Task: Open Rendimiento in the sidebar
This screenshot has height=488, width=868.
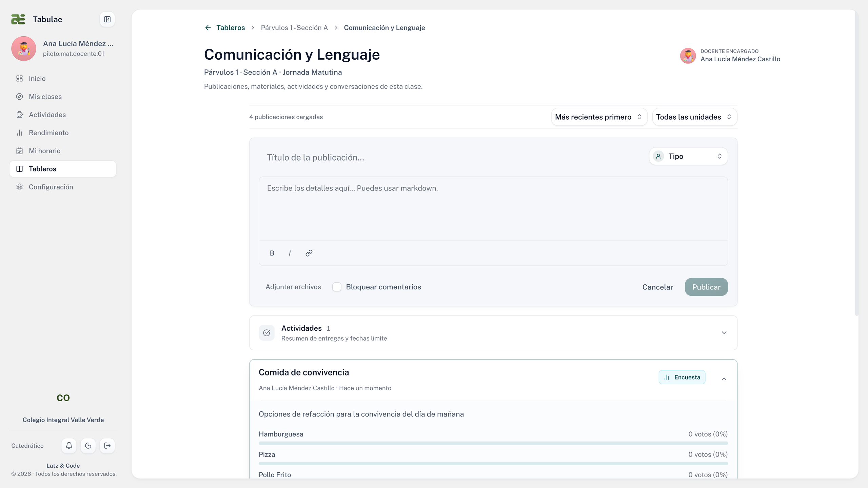Action: pos(63,133)
